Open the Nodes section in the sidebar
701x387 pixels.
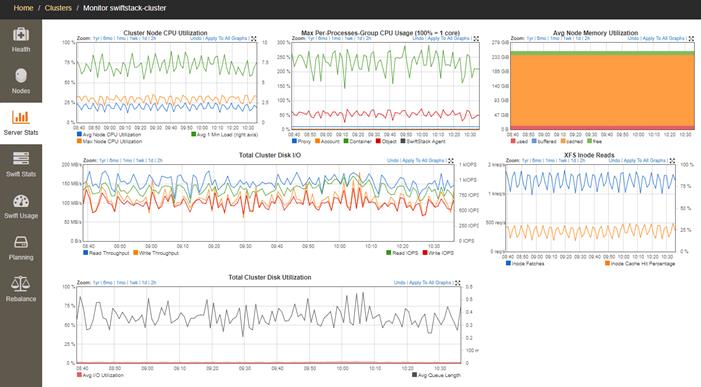pos(21,81)
